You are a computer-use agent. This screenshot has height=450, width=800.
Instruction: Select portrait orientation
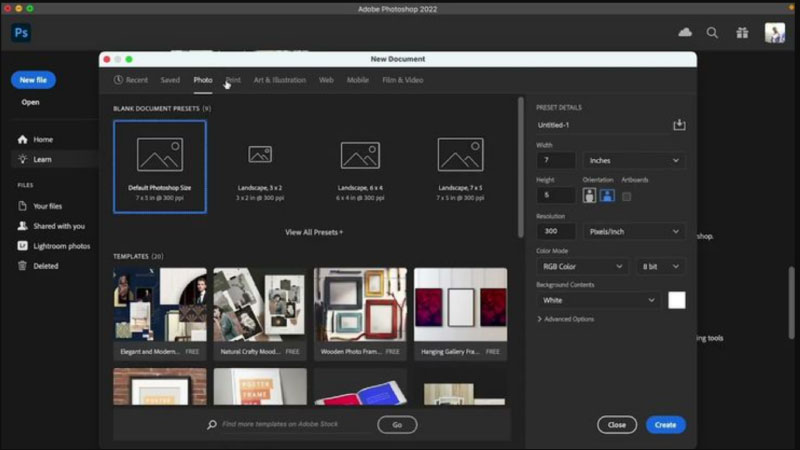pos(589,196)
